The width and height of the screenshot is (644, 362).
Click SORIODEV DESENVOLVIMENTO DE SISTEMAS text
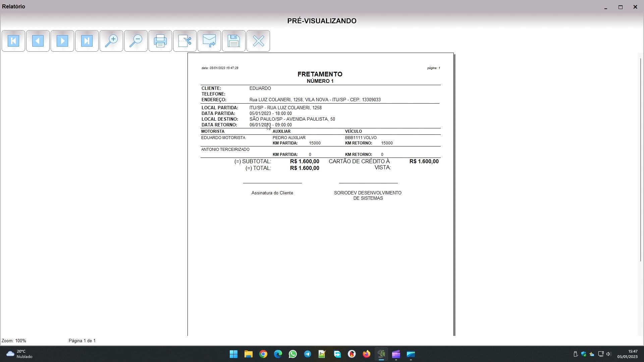(x=368, y=196)
